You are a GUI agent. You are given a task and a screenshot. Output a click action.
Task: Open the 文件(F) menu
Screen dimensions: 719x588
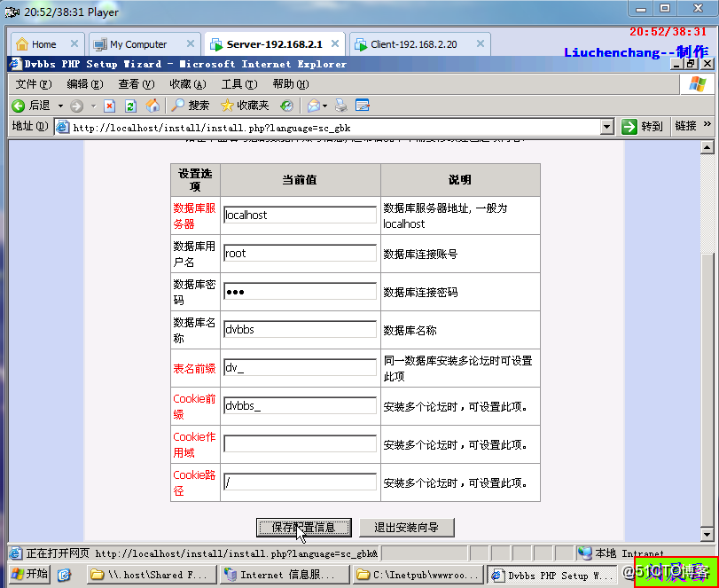pyautogui.click(x=34, y=84)
